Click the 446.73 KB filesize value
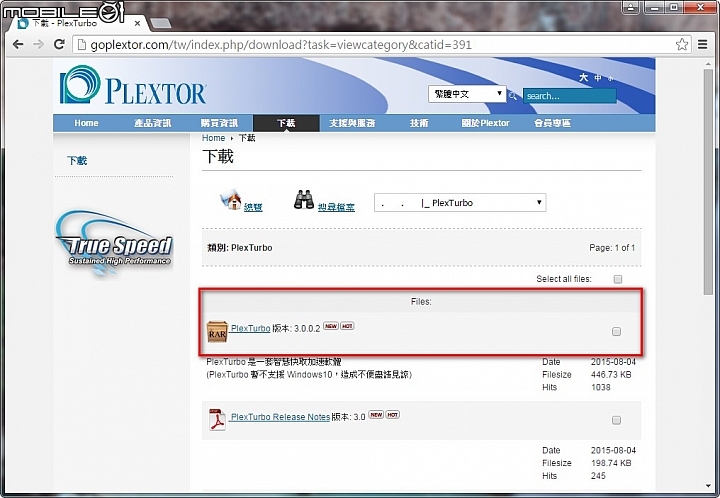Viewport: 720px width, 498px height. [x=611, y=375]
